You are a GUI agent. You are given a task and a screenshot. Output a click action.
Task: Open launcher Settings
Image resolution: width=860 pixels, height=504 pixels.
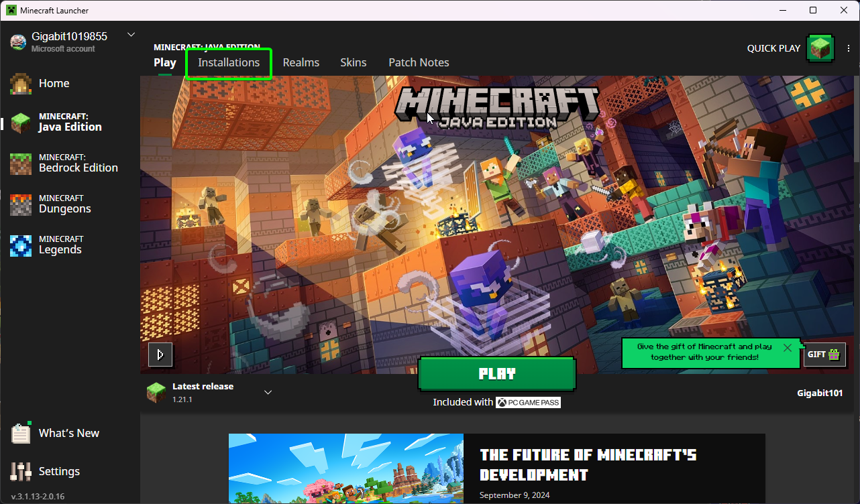[46, 471]
